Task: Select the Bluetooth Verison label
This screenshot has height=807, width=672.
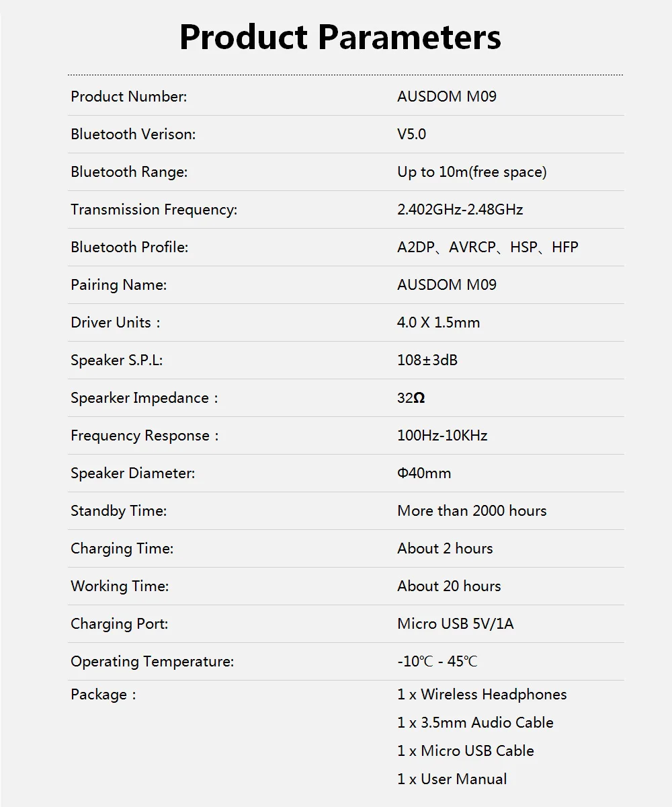Action: [133, 134]
